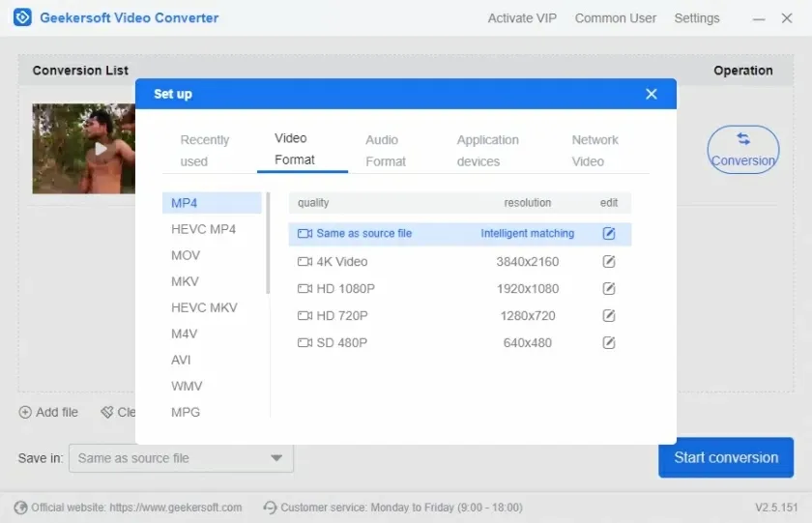This screenshot has width=812, height=523.
Task: Open the Settings menu
Action: click(696, 18)
